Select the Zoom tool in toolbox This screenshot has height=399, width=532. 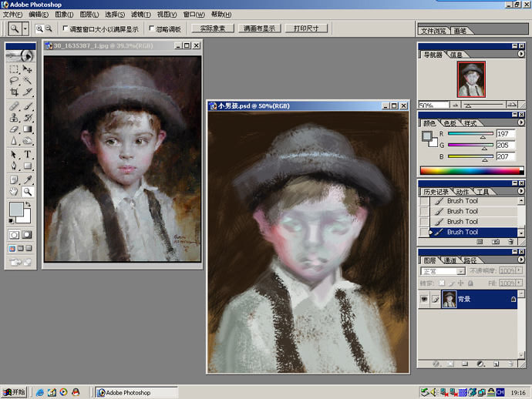(27, 192)
